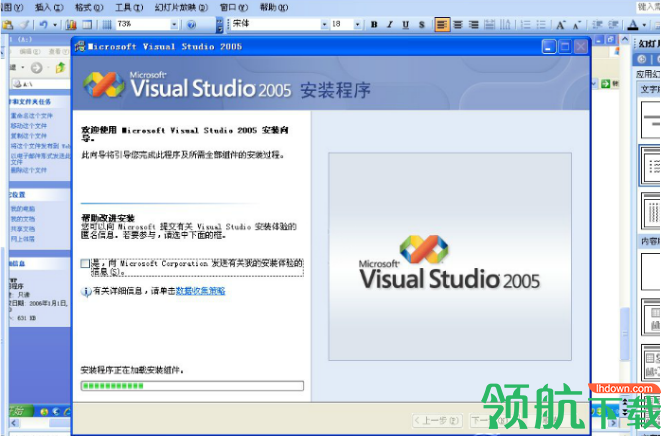Open the 窗口 menu in PowerPoint

pyautogui.click(x=234, y=7)
